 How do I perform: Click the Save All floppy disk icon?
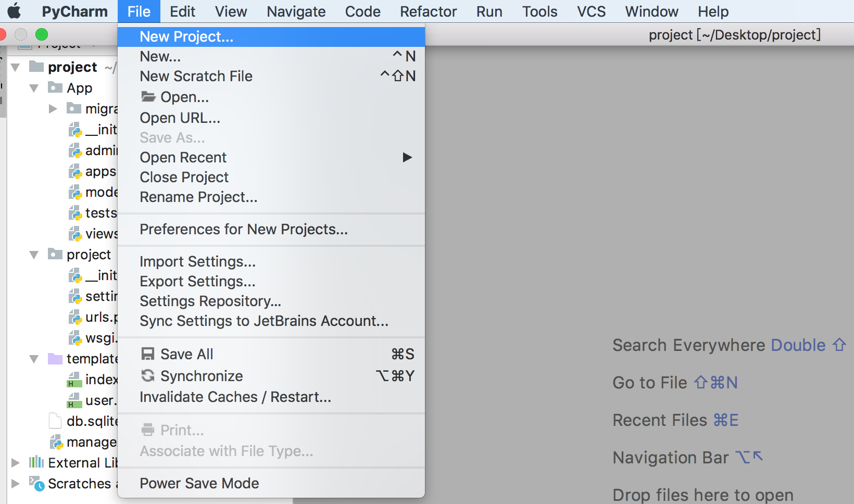(x=148, y=354)
